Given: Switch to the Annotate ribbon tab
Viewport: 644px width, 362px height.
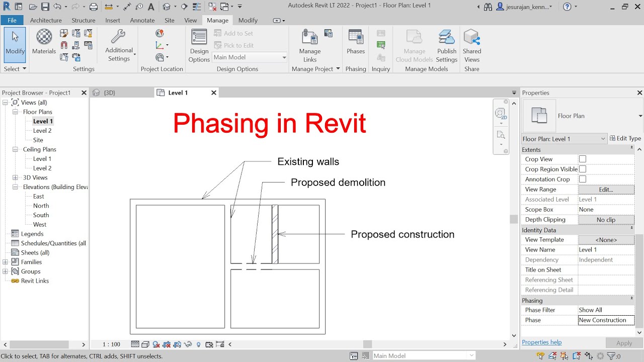Looking at the screenshot, I should pos(142,20).
